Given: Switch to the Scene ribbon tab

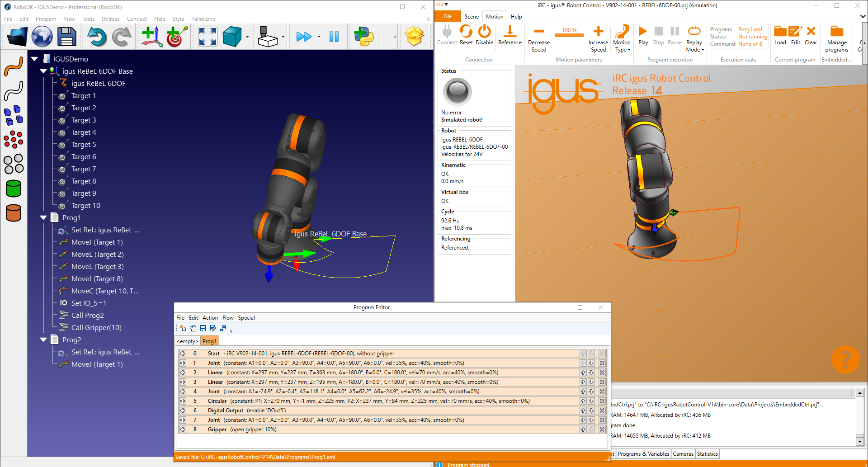Looking at the screenshot, I should click(x=472, y=17).
